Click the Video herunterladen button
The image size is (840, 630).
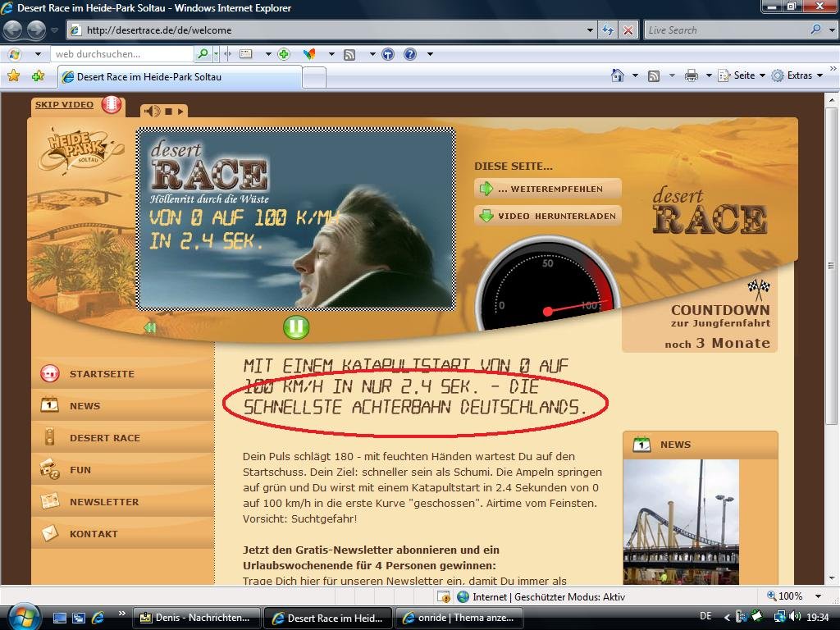(x=548, y=216)
